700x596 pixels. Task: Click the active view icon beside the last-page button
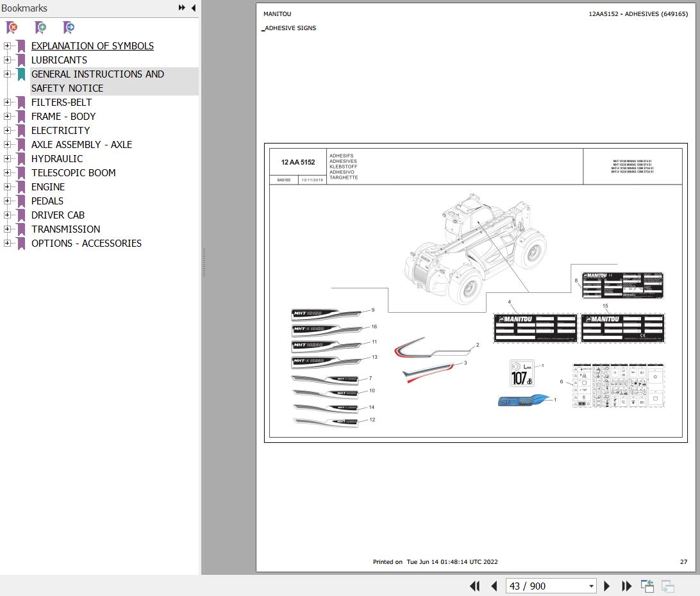647,586
